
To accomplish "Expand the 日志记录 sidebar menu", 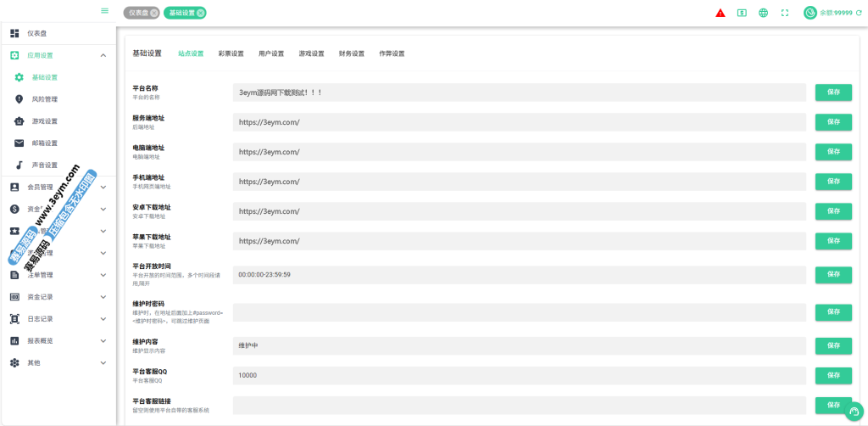I will point(103,319).
